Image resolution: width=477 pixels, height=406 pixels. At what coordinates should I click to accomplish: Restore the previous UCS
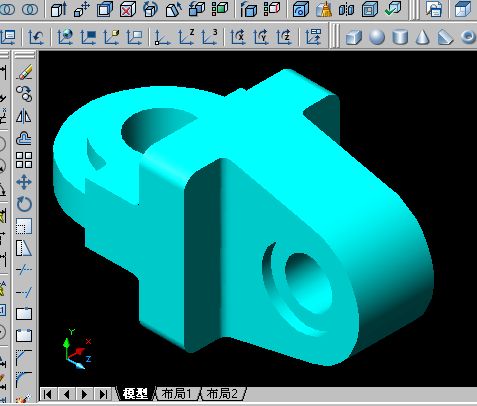coord(36,37)
